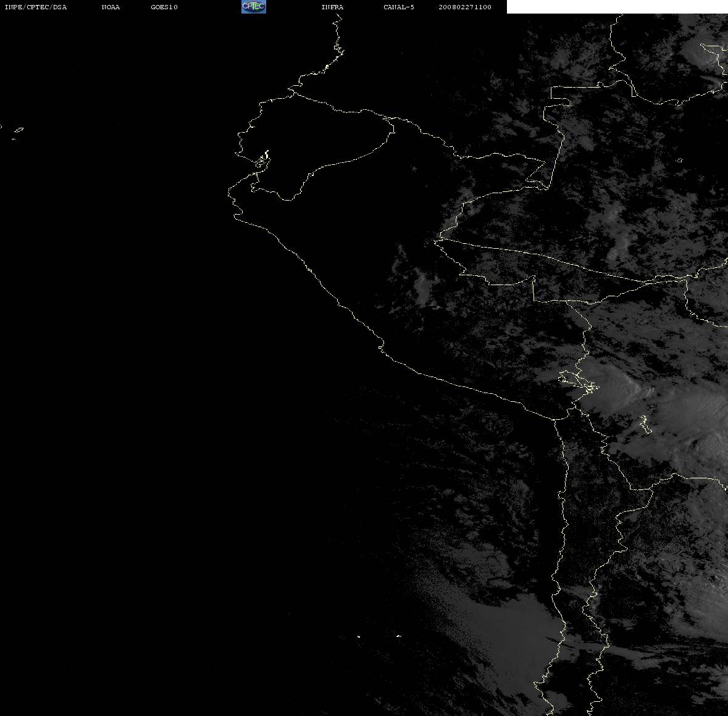Click the Lake Titicaca outline
This screenshot has height=716, width=728.
point(578,381)
